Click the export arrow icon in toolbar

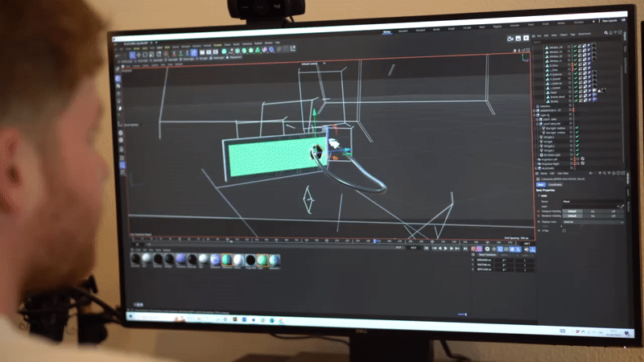click(293, 48)
